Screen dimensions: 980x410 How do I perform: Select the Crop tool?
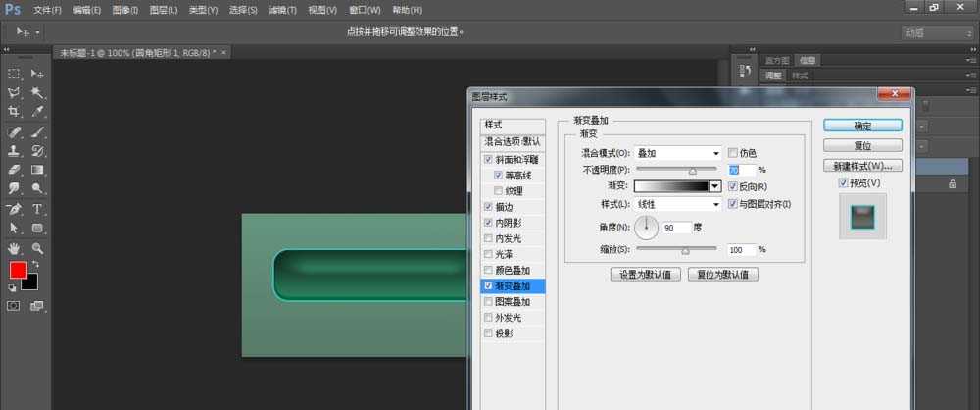[x=15, y=112]
